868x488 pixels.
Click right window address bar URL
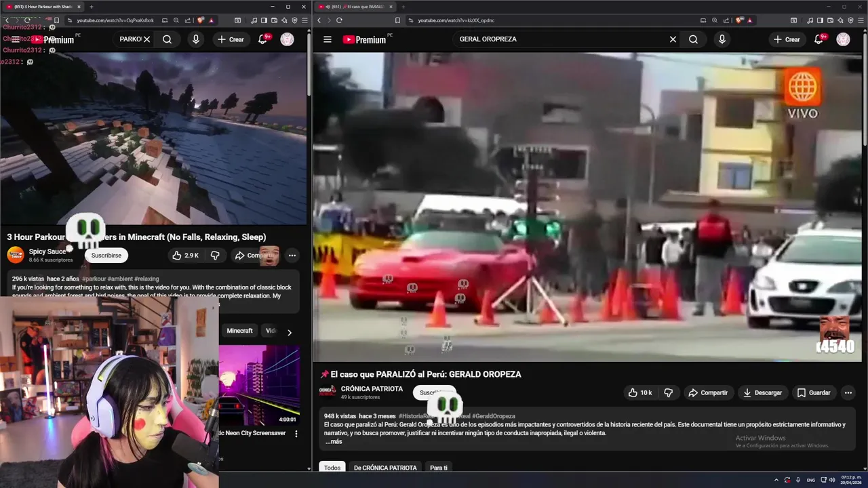pos(456,20)
